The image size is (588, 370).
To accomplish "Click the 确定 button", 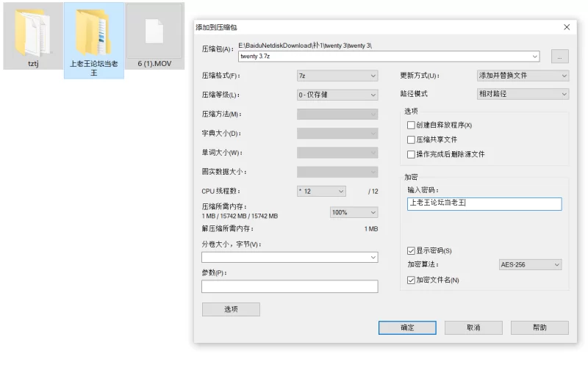I will click(407, 327).
